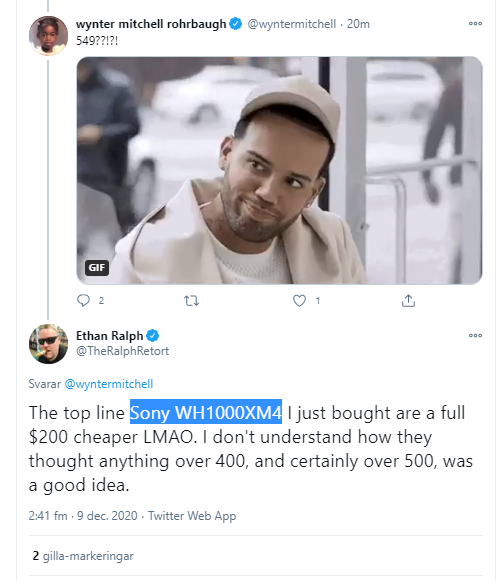Play the GIF of man in beige cap
This screenshot has height=581, width=500.
coord(279,170)
